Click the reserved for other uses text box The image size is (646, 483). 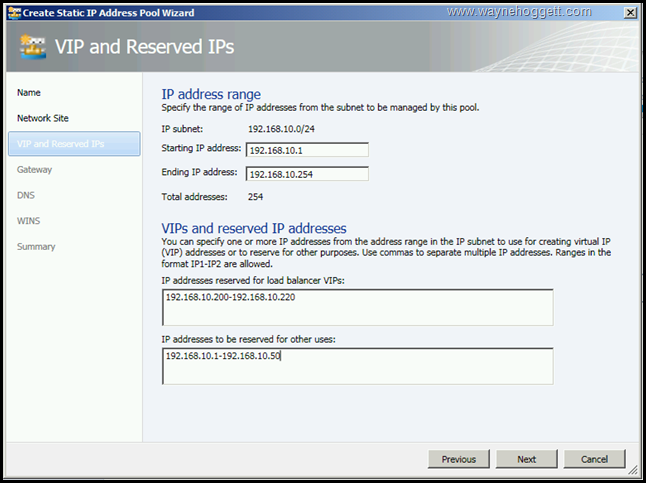pos(356,366)
